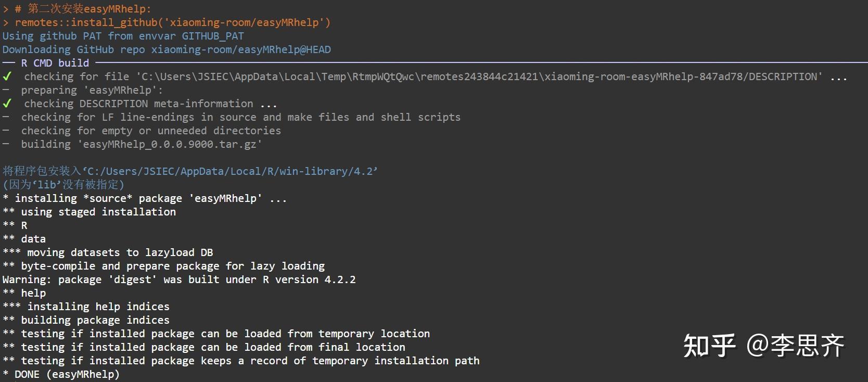Screen dimensions: 868x382
Task: Click the Warning about package 'digest'
Action: pyautogui.click(x=178, y=279)
